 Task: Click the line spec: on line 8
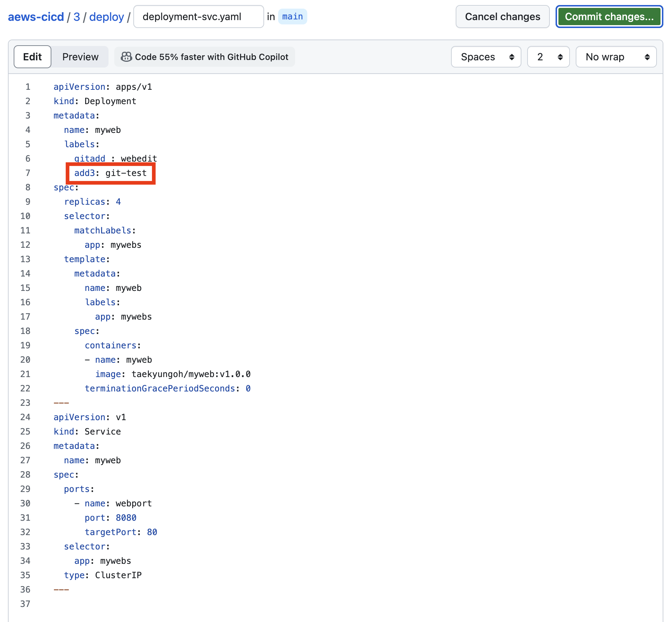coord(66,187)
